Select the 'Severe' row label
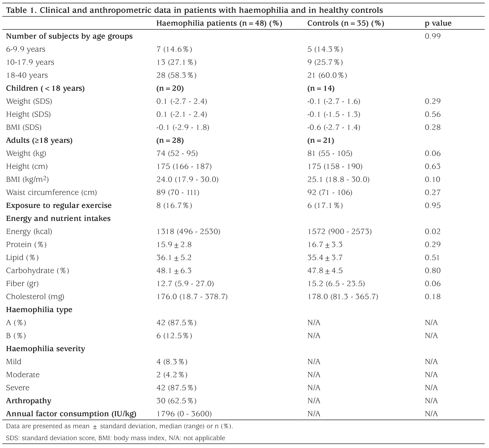This screenshot has width=489, height=448. click(18, 388)
